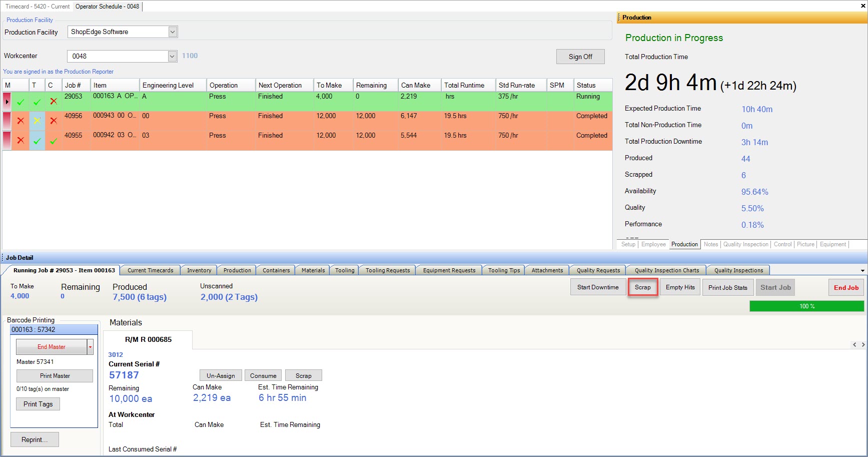Click the Print Job Stats button
Viewport: 868px width, 457px height.
pos(727,288)
